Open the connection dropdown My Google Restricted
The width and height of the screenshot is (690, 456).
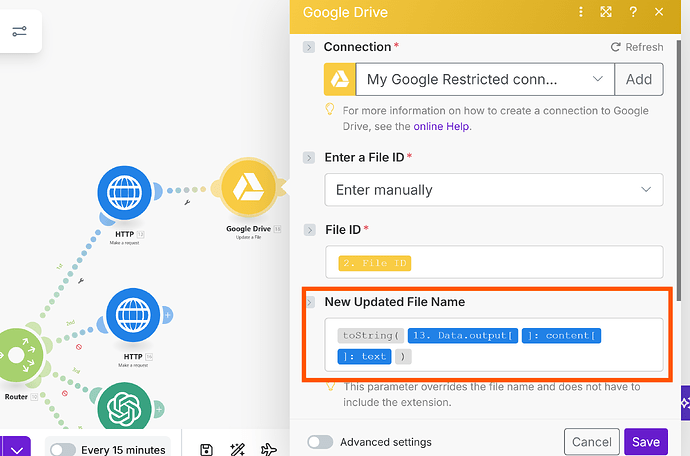pos(485,79)
